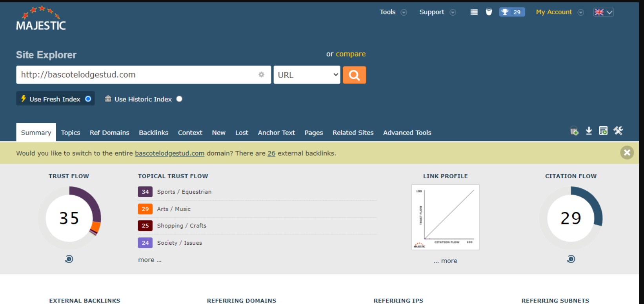Switch to the Summary tab
The height and width of the screenshot is (304, 644).
coord(36,133)
